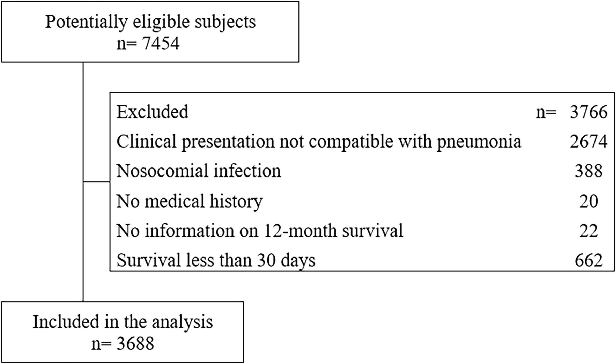
Task: Click the "Included in the analysis" label
Action: click(122, 322)
